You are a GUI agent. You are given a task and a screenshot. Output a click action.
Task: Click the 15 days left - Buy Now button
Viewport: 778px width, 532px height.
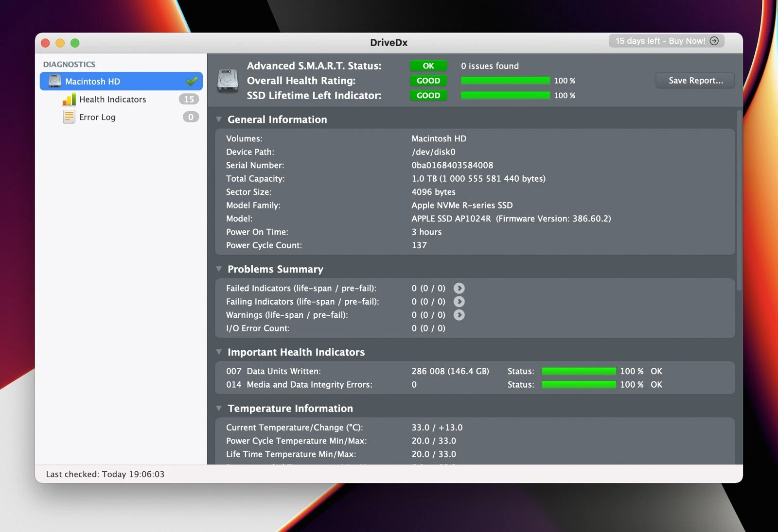(667, 41)
